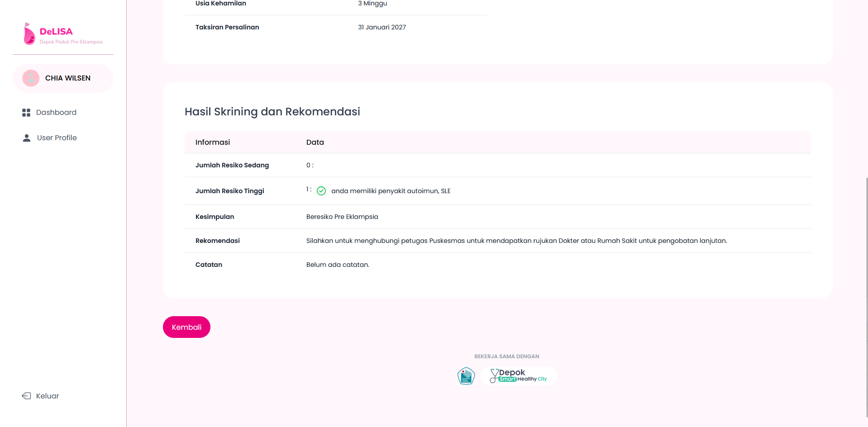Click the Rekomendasi row label
This screenshot has width=868, height=427.
click(218, 241)
